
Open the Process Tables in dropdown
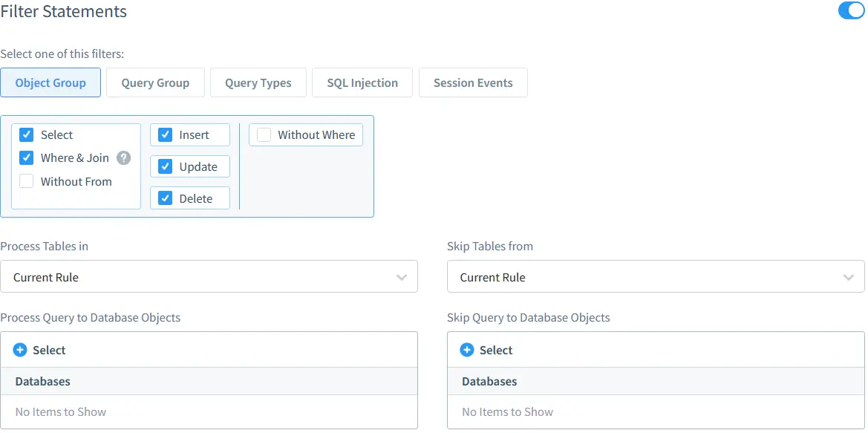point(209,277)
